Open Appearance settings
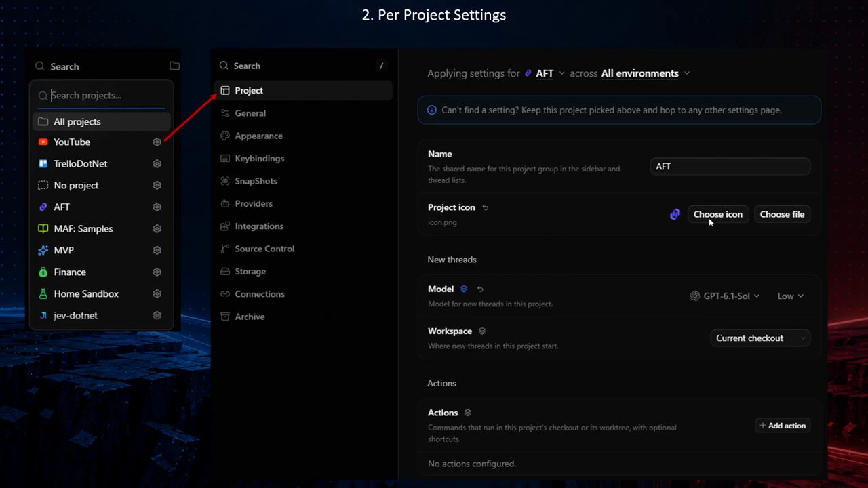 coord(303,136)
